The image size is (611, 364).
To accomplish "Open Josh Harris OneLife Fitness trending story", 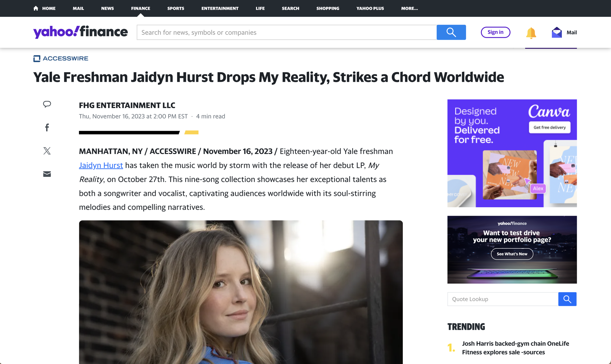I will 515,348.
